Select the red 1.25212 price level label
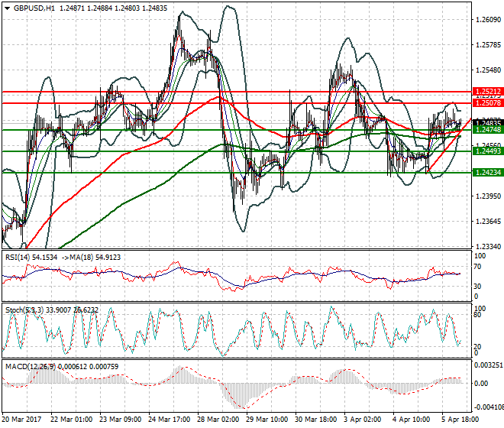The image size is (504, 428). click(488, 92)
